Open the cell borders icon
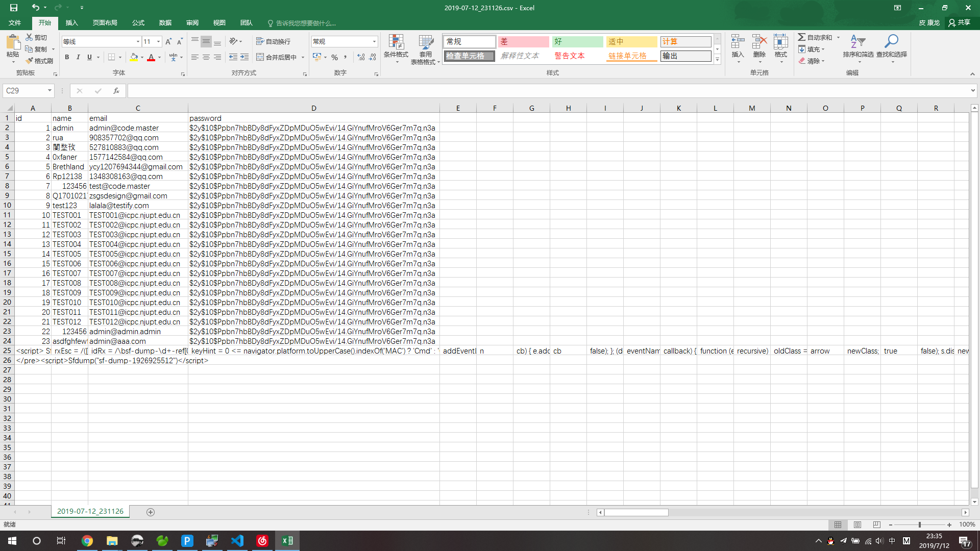980x551 pixels. coord(112,57)
